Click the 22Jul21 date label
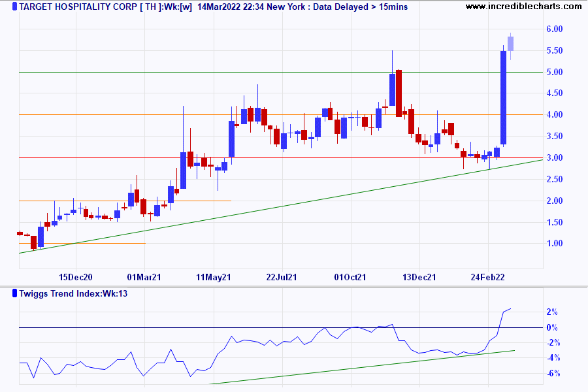Viewport: 588px width, 392px height. coord(282,277)
